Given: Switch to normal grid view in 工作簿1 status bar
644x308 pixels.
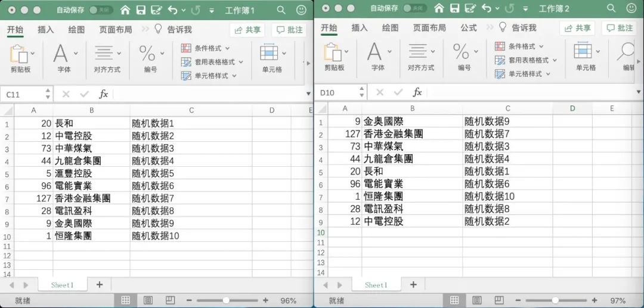Looking at the screenshot, I should click(126, 300).
